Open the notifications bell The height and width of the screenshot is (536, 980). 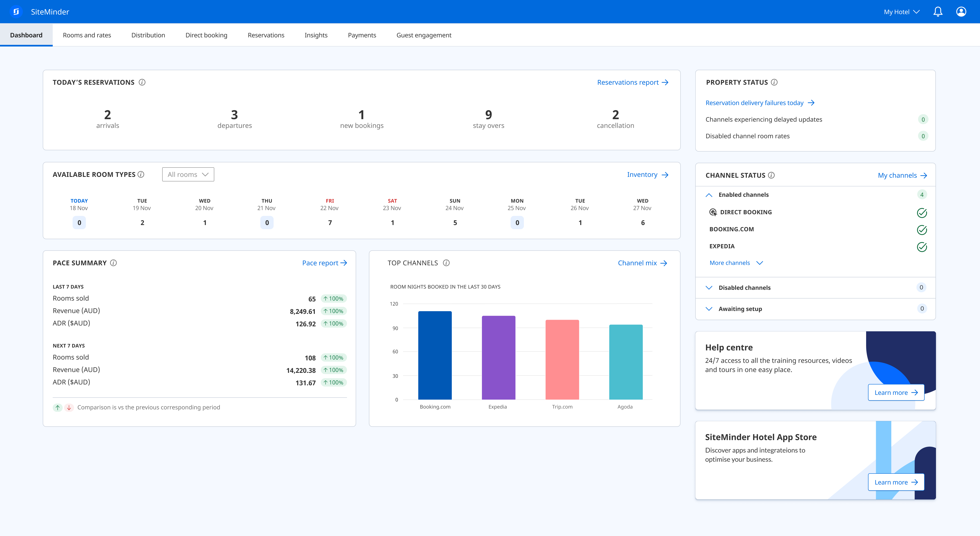click(x=938, y=12)
